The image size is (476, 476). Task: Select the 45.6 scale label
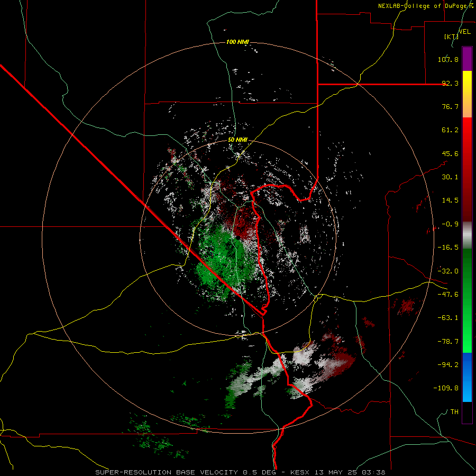click(450, 153)
